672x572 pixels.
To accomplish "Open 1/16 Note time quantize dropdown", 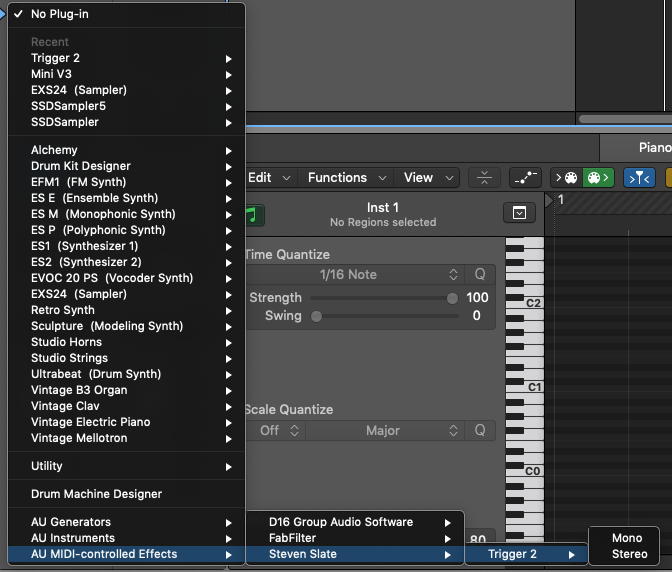I will pos(356,275).
